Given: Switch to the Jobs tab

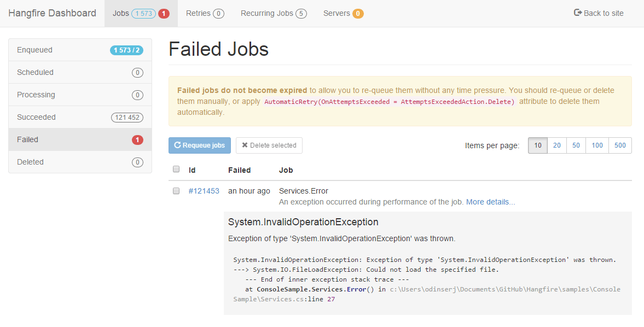Looking at the screenshot, I should [141, 14].
